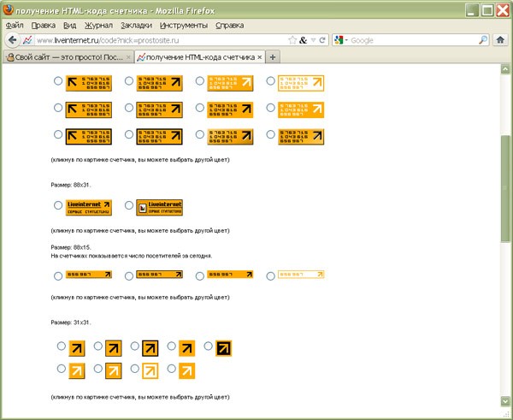Open the Google search engine dropdown
This screenshot has width=513, height=420.
coord(340,40)
